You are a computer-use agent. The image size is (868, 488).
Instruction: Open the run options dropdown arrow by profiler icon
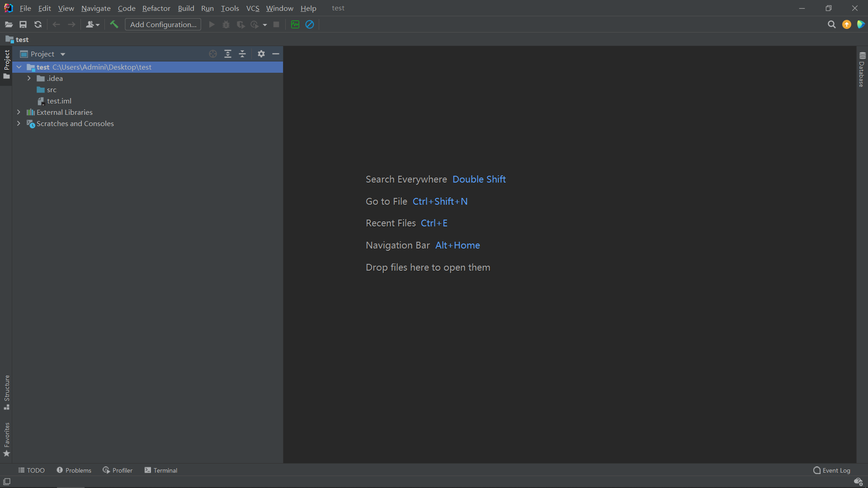tap(265, 25)
